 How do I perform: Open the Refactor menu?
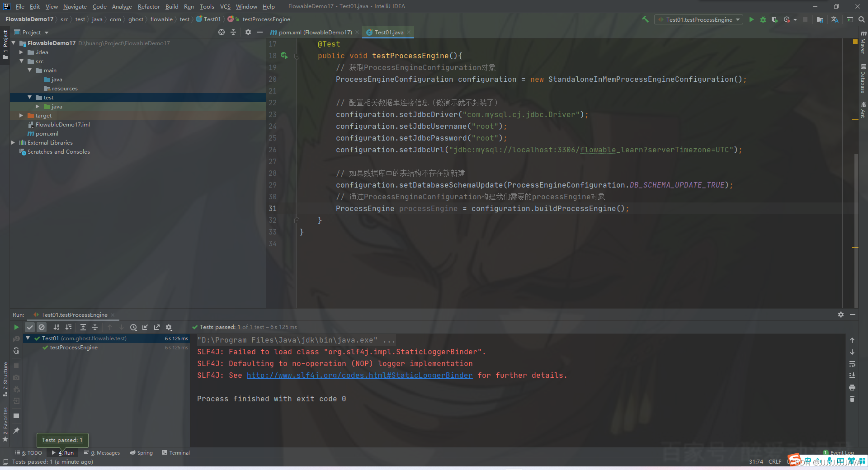149,6
